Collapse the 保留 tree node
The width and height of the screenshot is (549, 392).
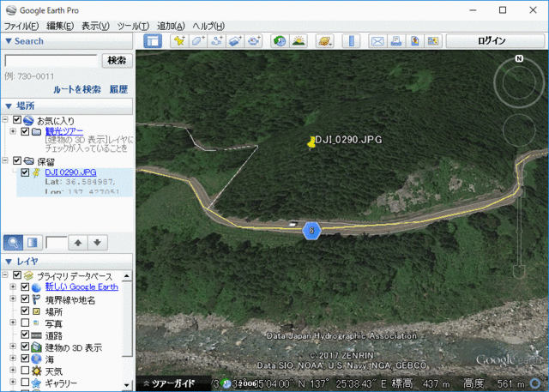pyautogui.click(x=5, y=160)
